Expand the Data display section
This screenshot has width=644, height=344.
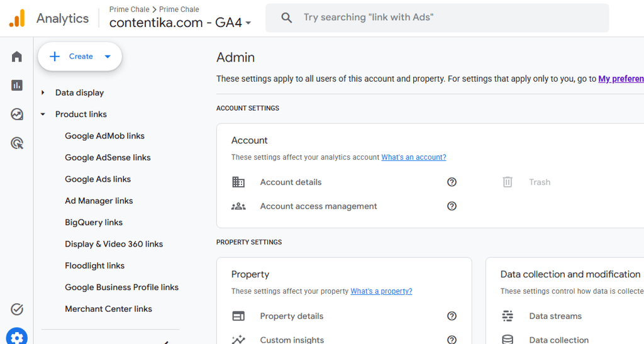[x=43, y=93]
